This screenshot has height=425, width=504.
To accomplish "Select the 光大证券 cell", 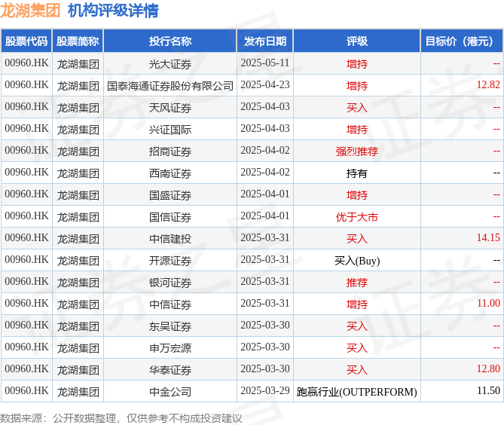I will [x=170, y=64].
